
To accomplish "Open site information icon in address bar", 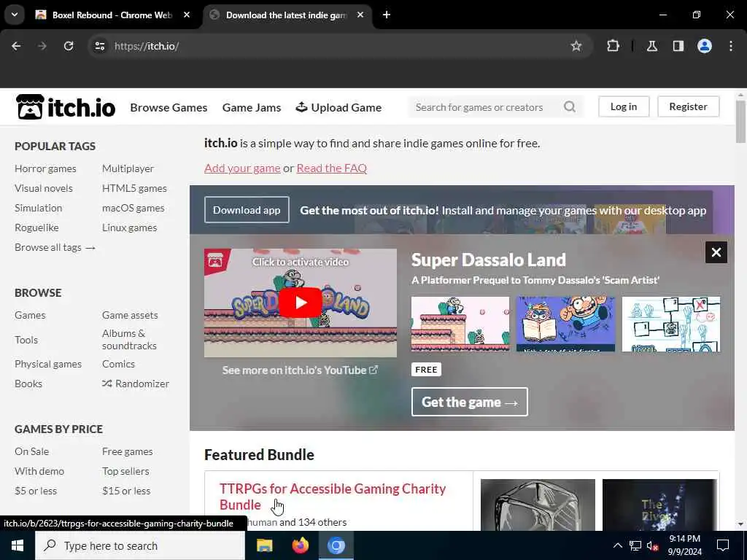I will [99, 46].
